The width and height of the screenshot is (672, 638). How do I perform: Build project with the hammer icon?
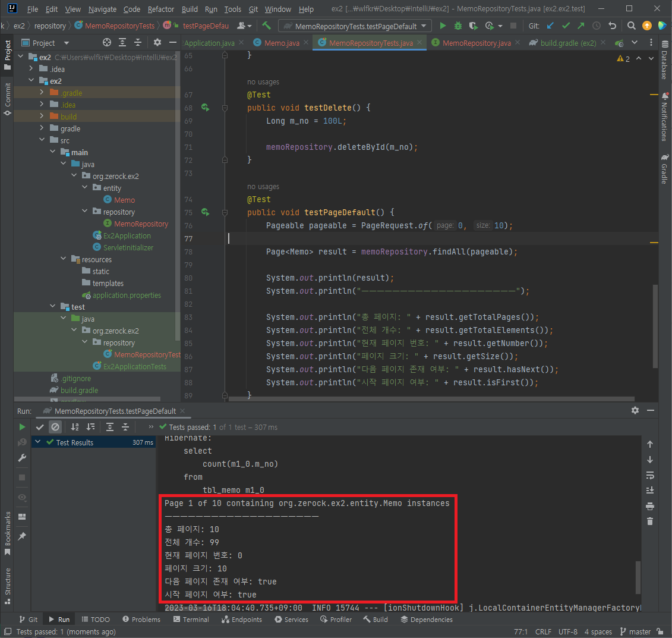[x=267, y=26]
